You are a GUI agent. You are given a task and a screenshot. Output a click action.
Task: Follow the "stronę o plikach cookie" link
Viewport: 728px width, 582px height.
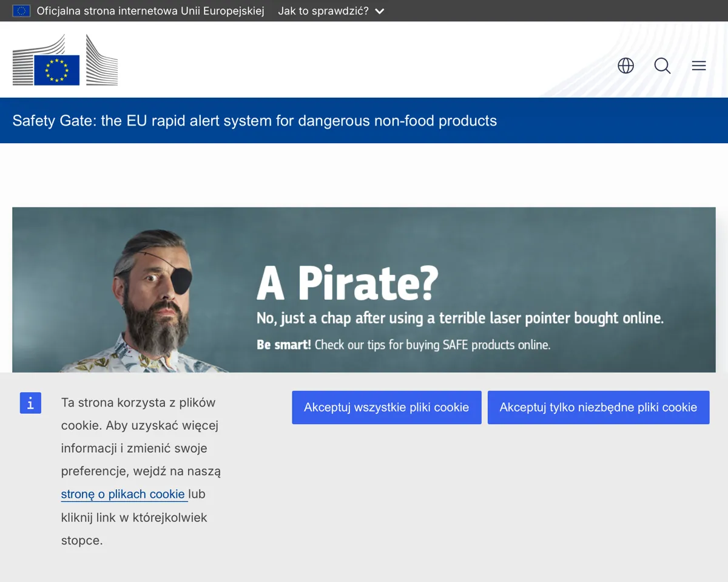[123, 494]
